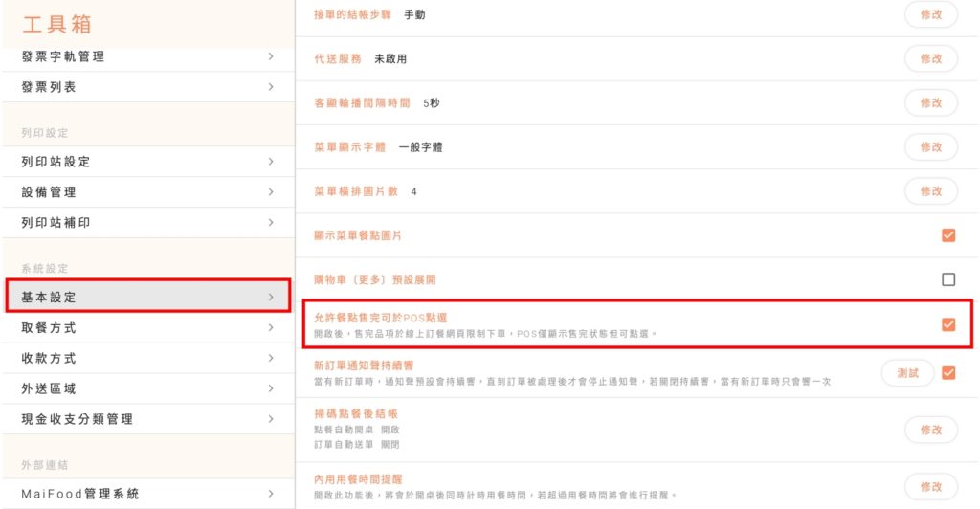Expand 基本設定 chevron arrow
Image resolution: width=980 pixels, height=509 pixels.
[271, 298]
